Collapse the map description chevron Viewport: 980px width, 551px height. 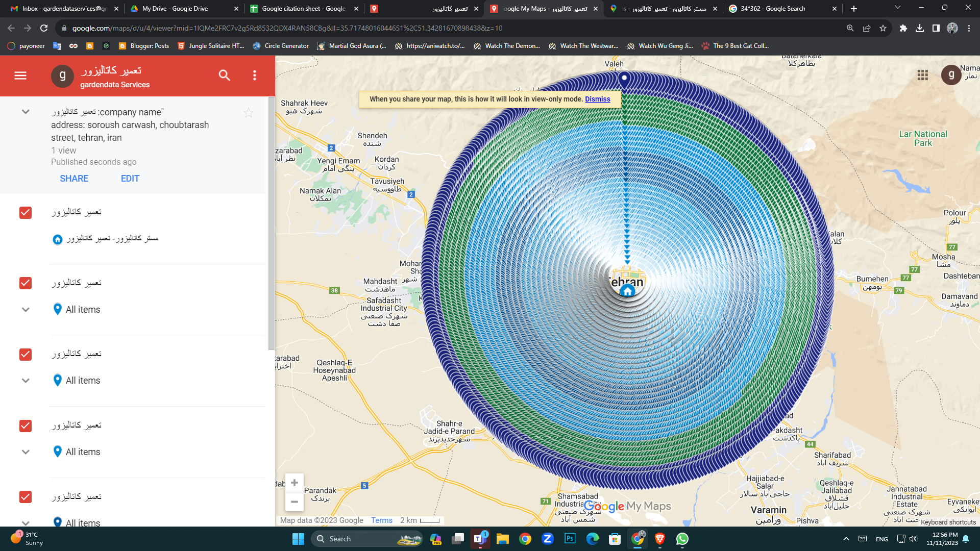click(x=26, y=112)
